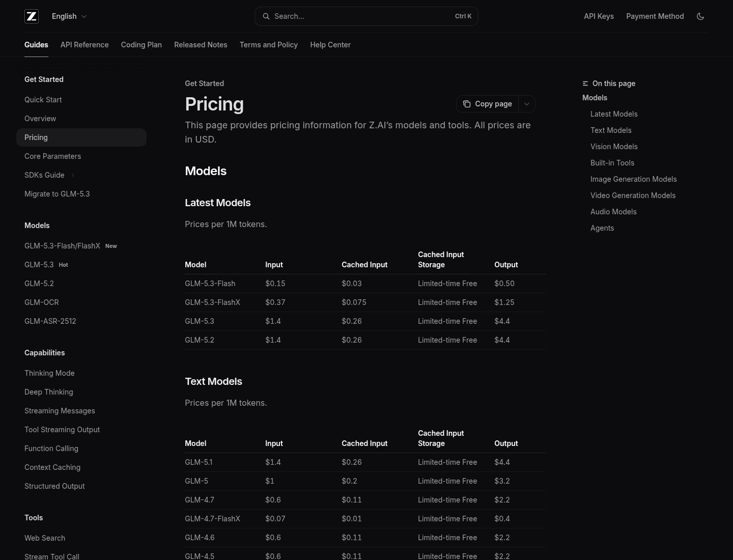Image resolution: width=733 pixels, height=560 pixels.
Task: Jump to Vision Models section
Action: (614, 147)
